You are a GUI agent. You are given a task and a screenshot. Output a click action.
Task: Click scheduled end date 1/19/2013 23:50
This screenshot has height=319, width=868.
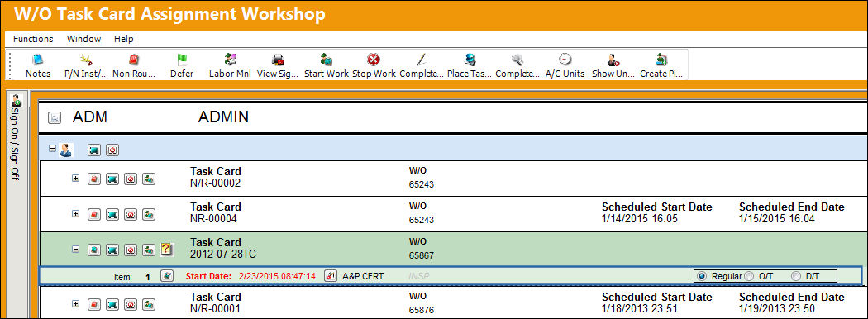click(777, 308)
